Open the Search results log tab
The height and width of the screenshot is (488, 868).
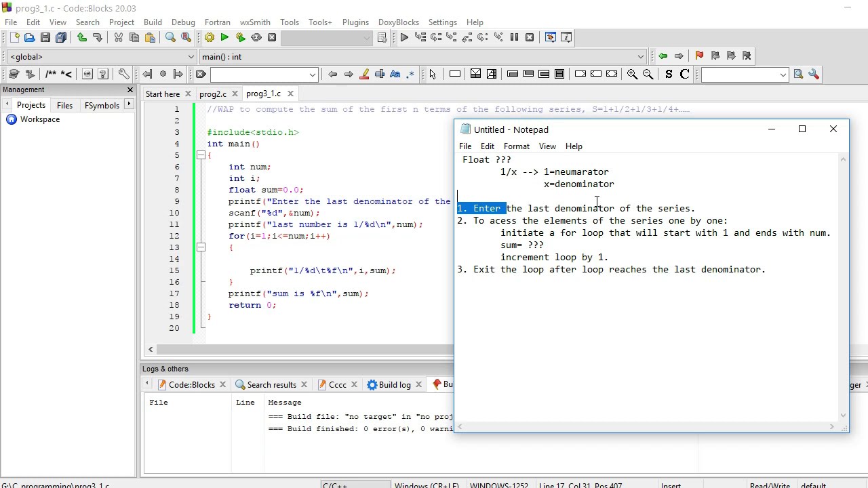(x=271, y=385)
